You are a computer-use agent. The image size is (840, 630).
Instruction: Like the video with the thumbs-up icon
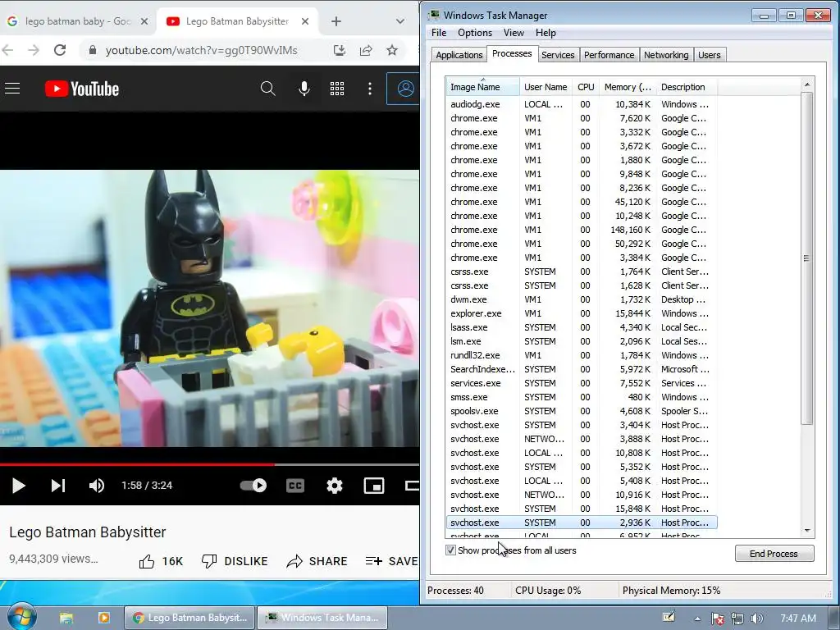(x=147, y=561)
